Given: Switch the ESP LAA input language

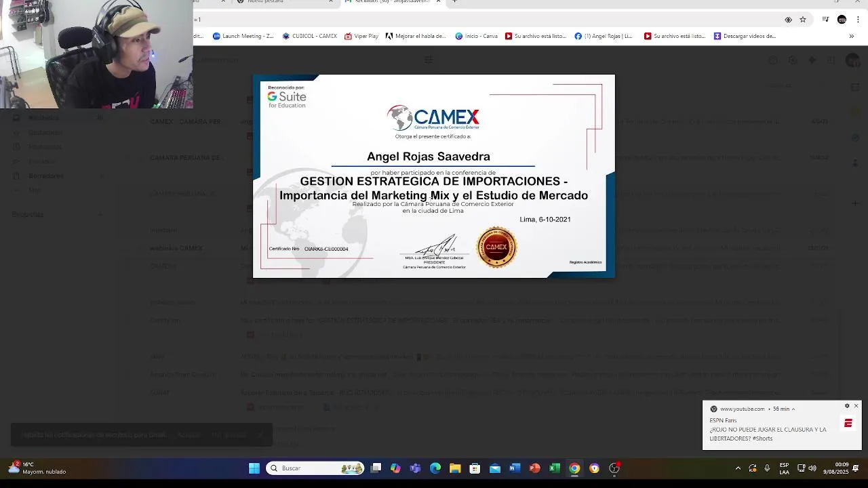Looking at the screenshot, I should click(784, 468).
